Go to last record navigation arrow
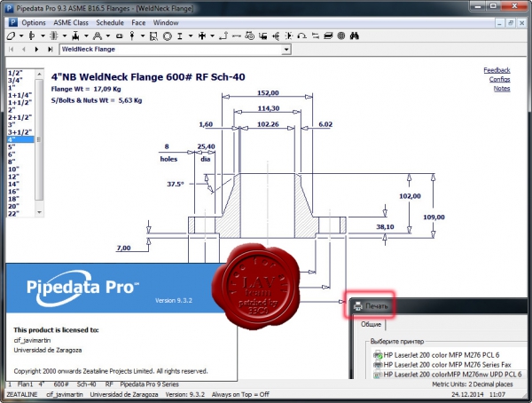 (50, 50)
